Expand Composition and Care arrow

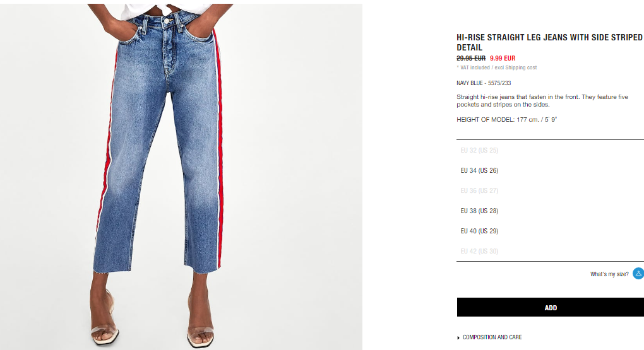click(458, 337)
